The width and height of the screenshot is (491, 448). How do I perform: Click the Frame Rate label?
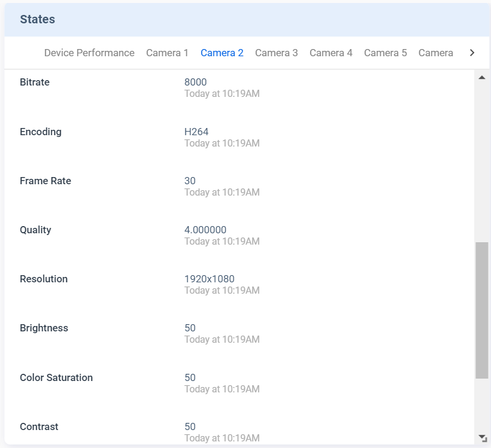(x=46, y=181)
